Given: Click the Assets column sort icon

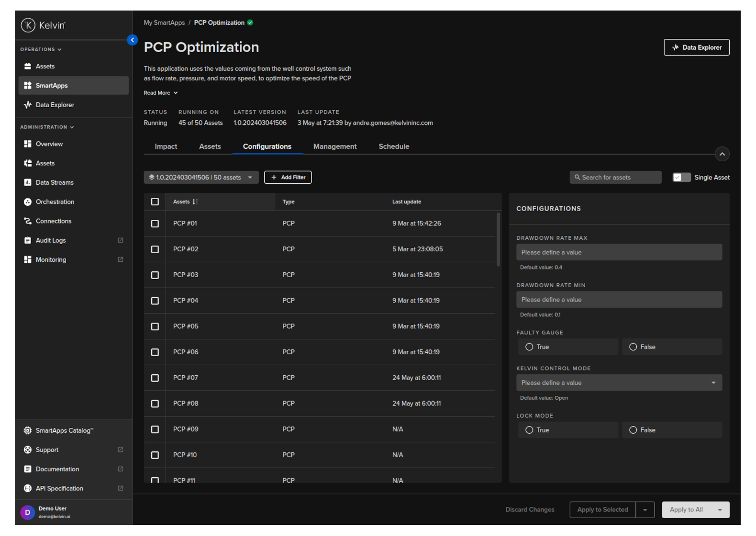Looking at the screenshot, I should tap(195, 202).
